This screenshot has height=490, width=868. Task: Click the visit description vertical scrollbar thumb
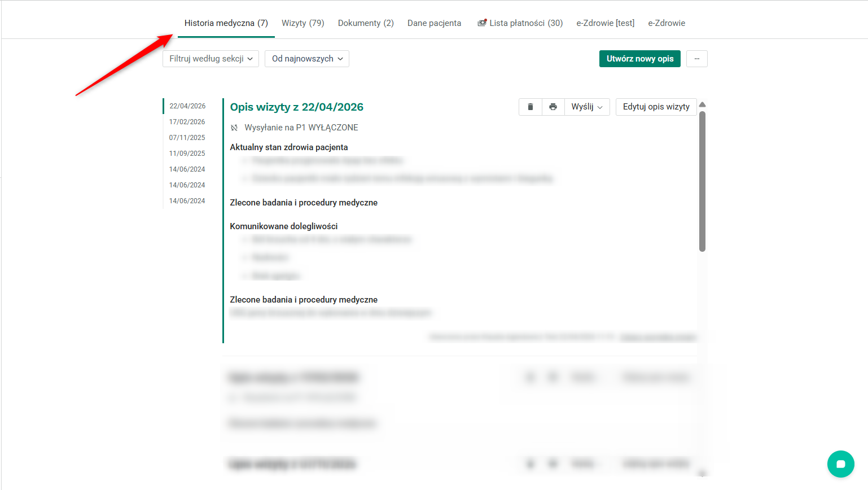703,181
